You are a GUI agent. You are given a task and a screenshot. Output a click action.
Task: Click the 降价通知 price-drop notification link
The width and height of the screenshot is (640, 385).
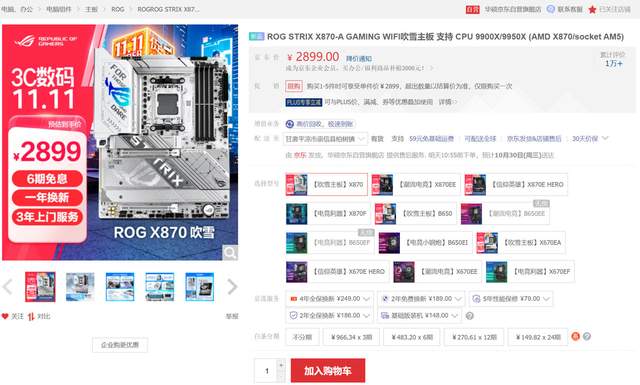(359, 58)
